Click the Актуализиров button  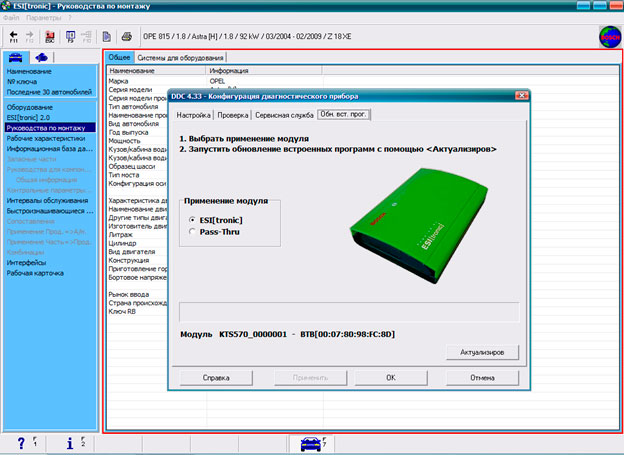(x=482, y=352)
